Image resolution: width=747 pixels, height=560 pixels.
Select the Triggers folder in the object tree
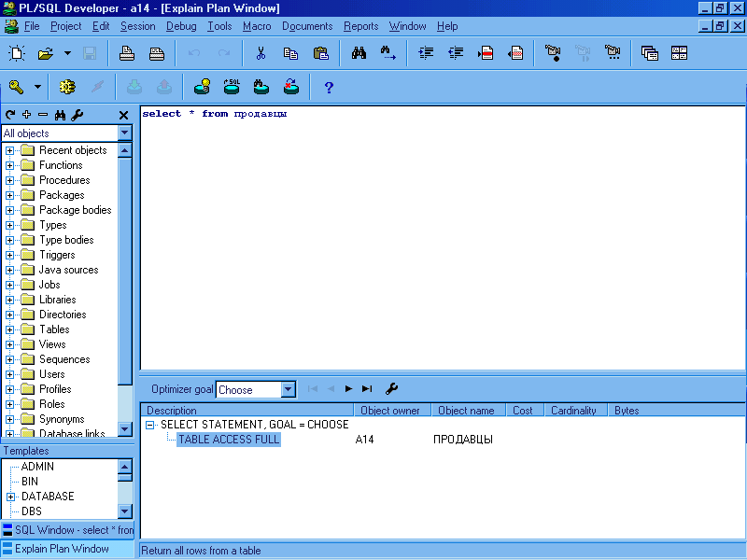pos(57,255)
